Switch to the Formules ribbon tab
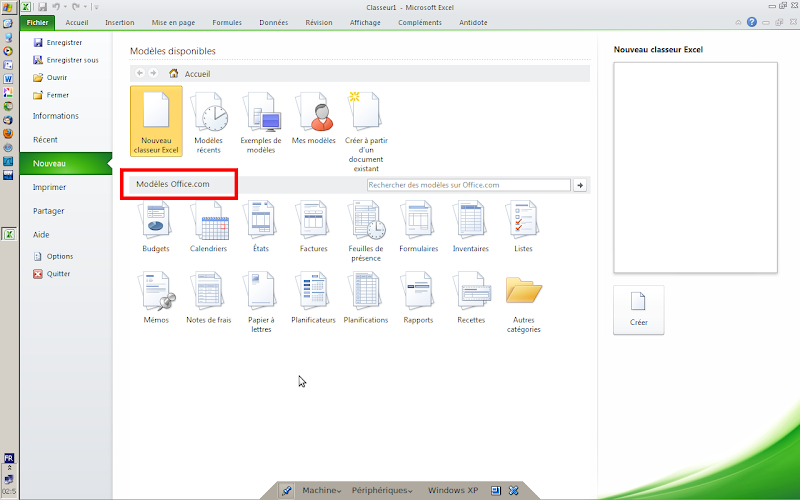800x500 pixels. (227, 22)
